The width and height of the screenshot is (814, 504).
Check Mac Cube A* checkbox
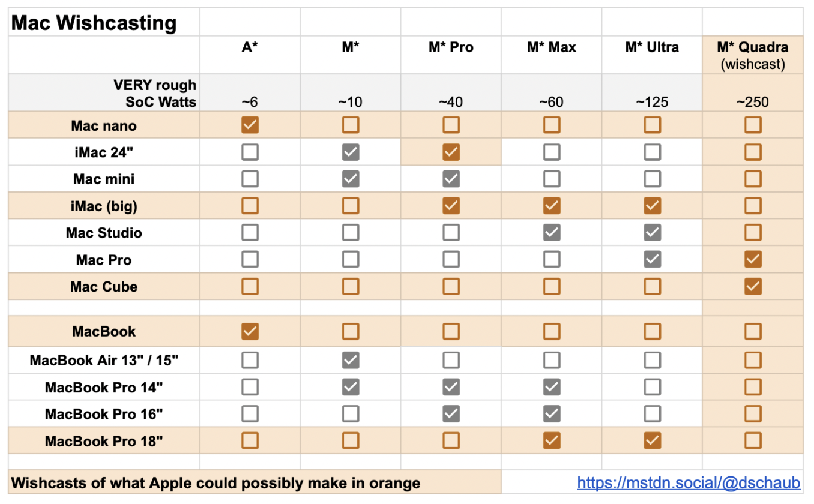(x=250, y=286)
